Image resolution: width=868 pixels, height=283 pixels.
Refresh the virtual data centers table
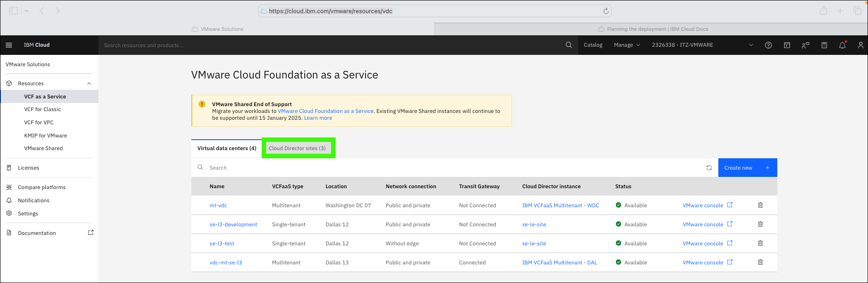(x=709, y=168)
